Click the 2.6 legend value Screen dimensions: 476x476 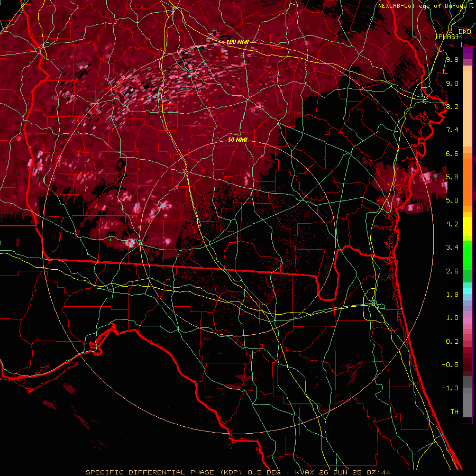452,271
